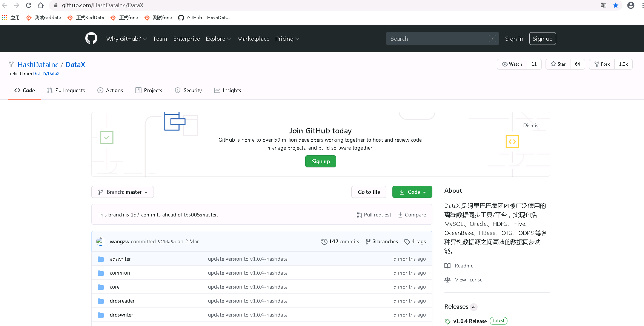
Task: Open the Why GitHub? dropdown menu
Action: [126, 39]
